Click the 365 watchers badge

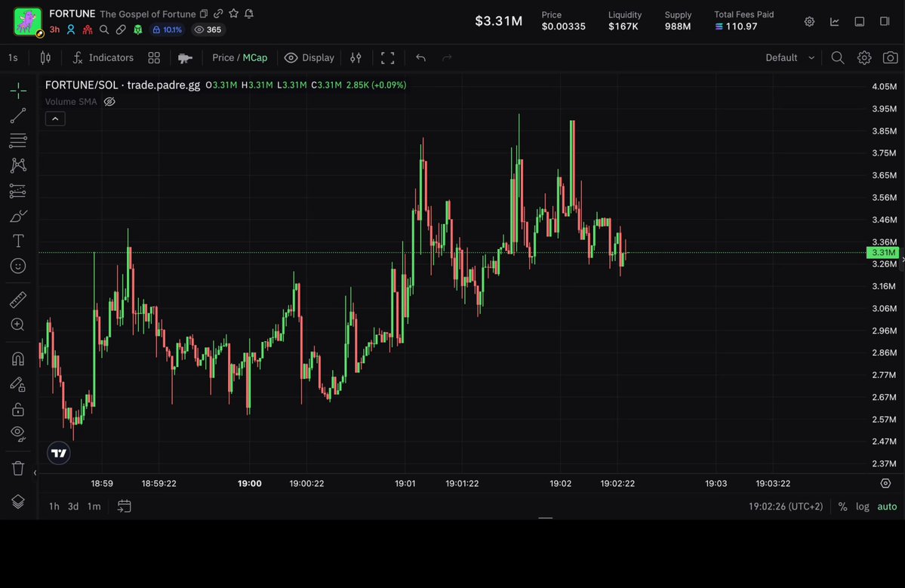tap(208, 30)
